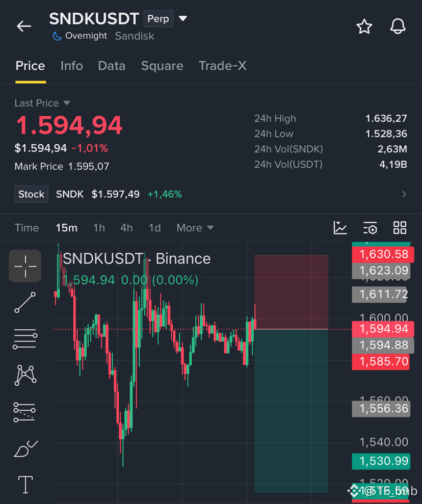
Task: Expand the SNDKUSDT pair selector arrow
Action: click(x=183, y=19)
